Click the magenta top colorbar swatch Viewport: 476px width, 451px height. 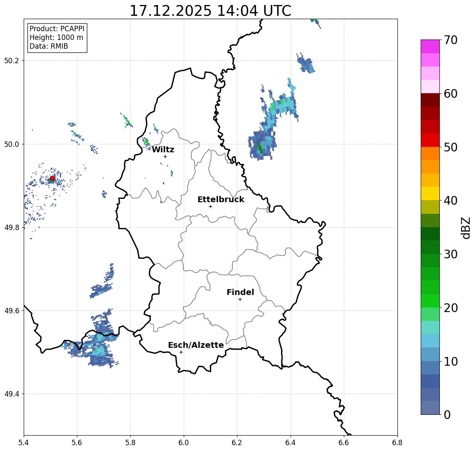tap(430, 47)
